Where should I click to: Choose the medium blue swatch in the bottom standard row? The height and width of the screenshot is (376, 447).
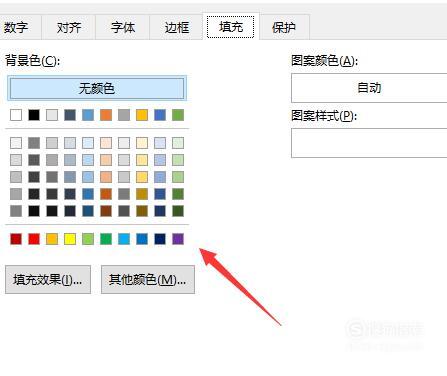click(x=142, y=239)
